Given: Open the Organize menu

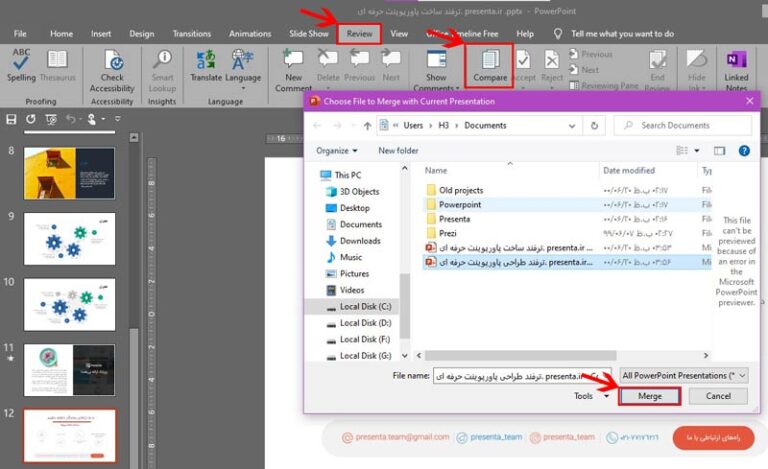Looking at the screenshot, I should click(336, 151).
